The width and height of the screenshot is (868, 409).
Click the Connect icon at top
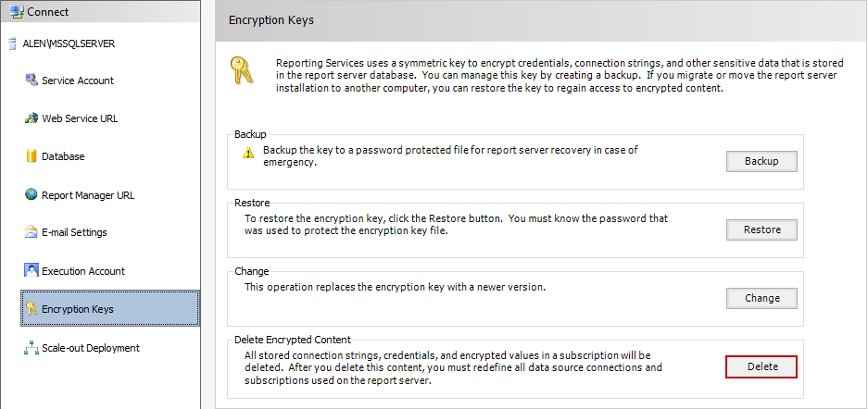[x=16, y=12]
